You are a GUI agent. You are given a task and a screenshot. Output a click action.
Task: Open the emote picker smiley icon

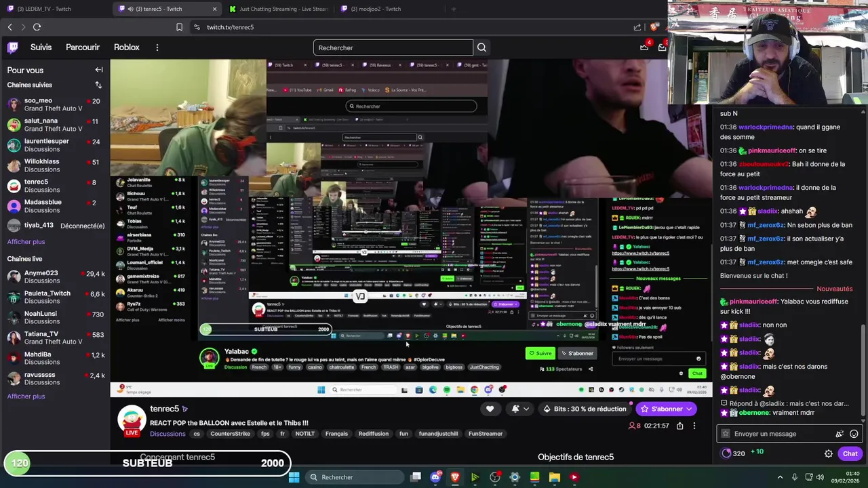tap(854, 434)
